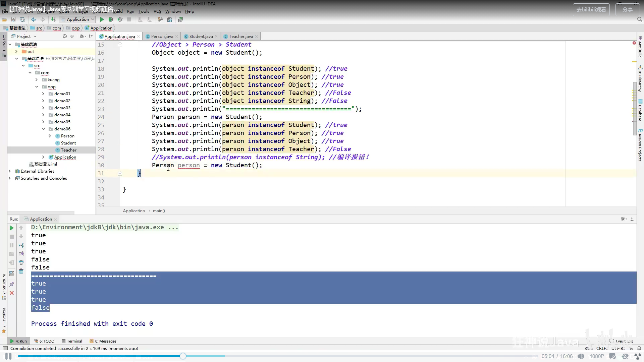Click the search magnifier icon at top right

pyautogui.click(x=639, y=19)
